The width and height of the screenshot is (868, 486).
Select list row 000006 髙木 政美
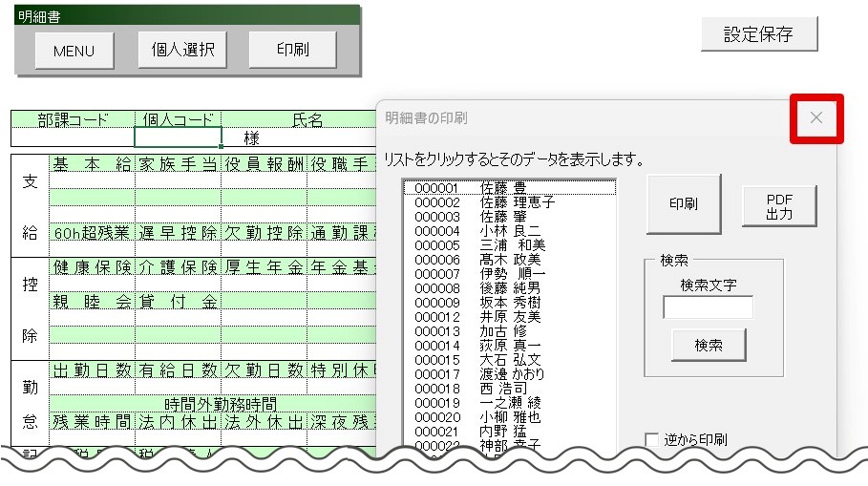pyautogui.click(x=509, y=260)
